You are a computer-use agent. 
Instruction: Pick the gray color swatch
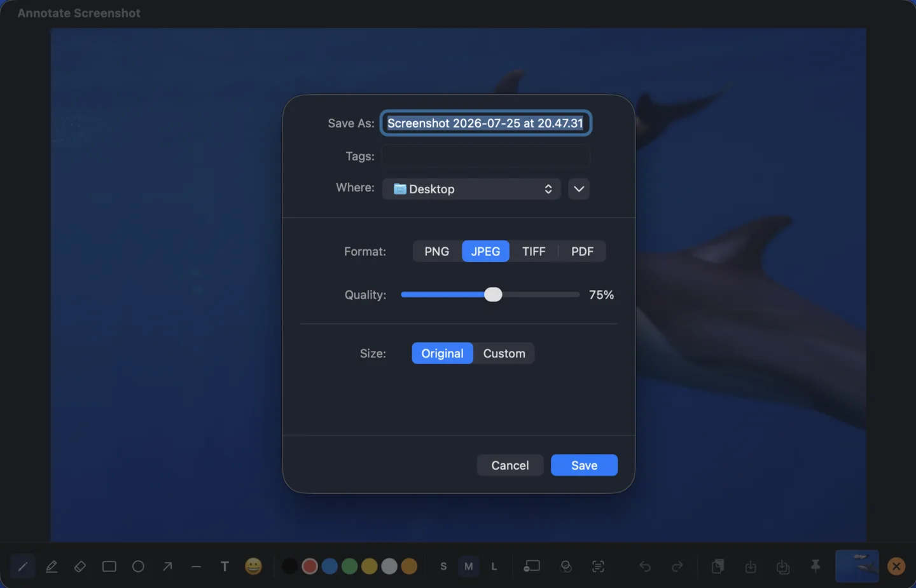point(389,566)
